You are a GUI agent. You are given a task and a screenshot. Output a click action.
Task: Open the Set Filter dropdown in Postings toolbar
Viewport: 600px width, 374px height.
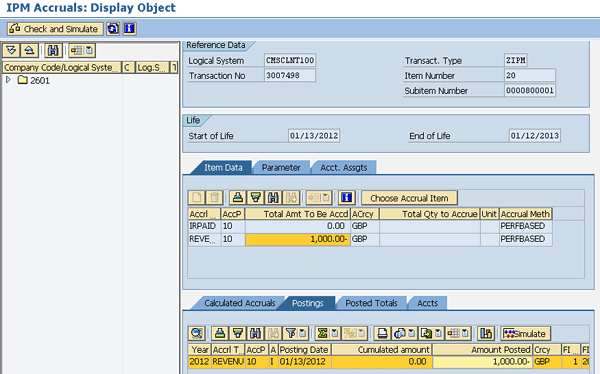coord(296,333)
